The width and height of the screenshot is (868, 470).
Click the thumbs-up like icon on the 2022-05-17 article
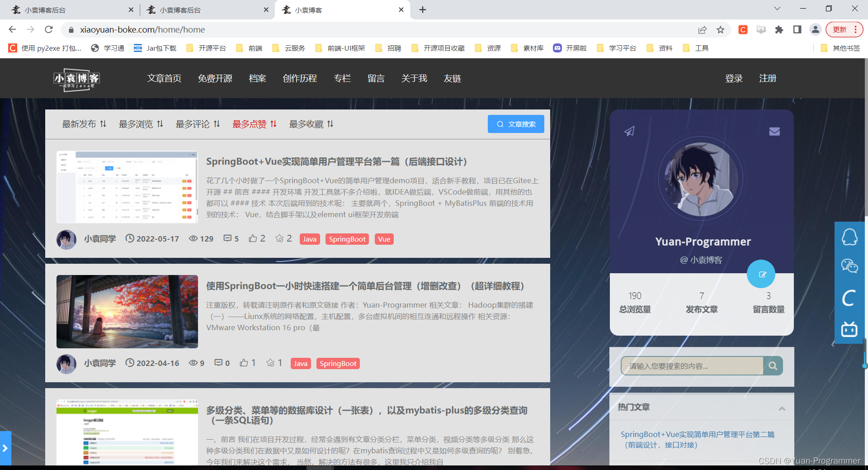point(253,238)
